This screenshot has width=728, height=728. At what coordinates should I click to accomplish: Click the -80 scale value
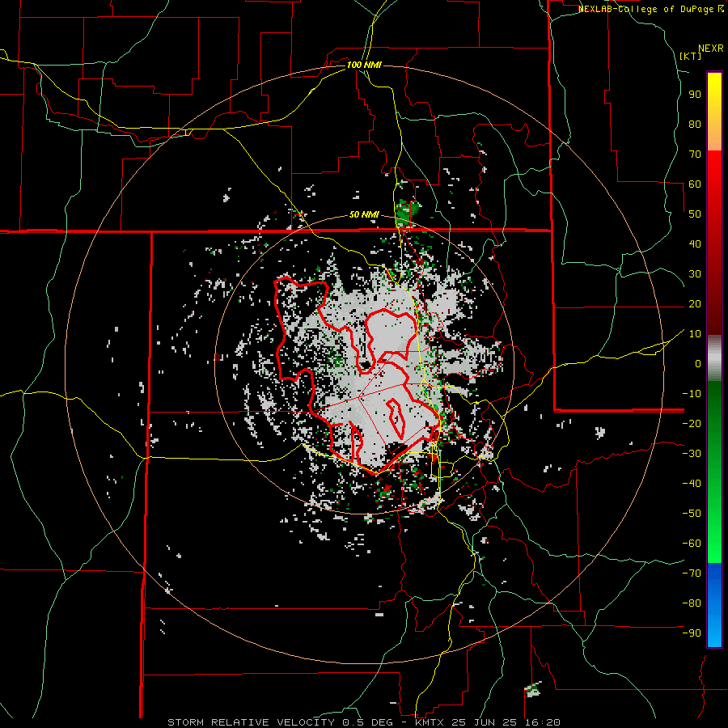(692, 603)
